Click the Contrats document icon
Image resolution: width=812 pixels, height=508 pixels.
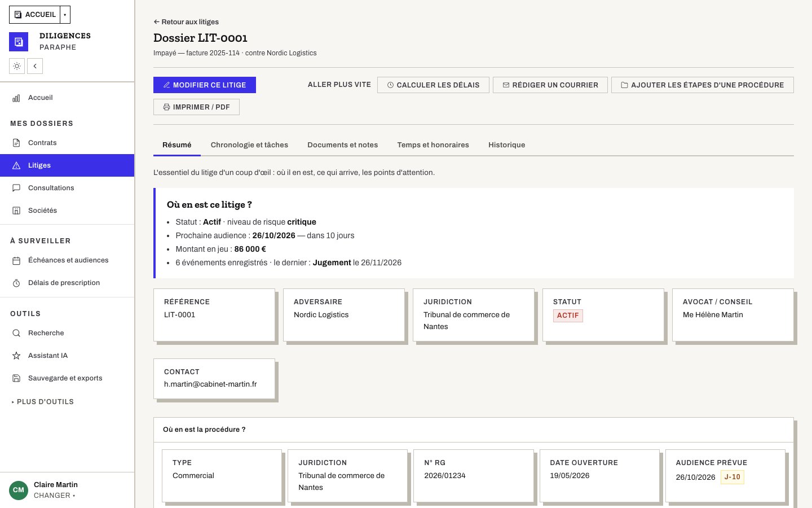pos(16,143)
